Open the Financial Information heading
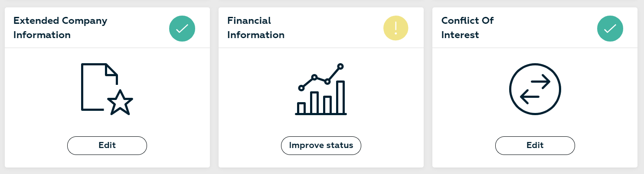Viewport: 644px width, 174px height. [256, 28]
